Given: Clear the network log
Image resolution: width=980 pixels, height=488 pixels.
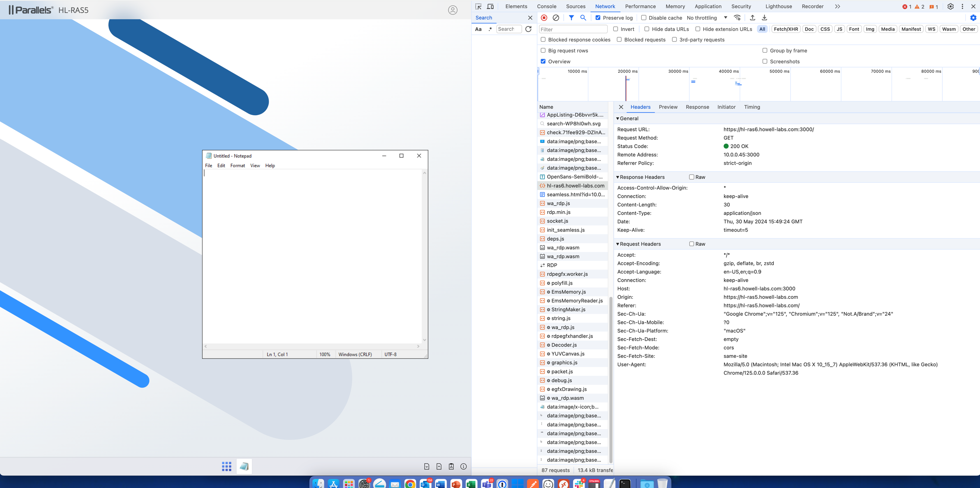Looking at the screenshot, I should (556, 18).
